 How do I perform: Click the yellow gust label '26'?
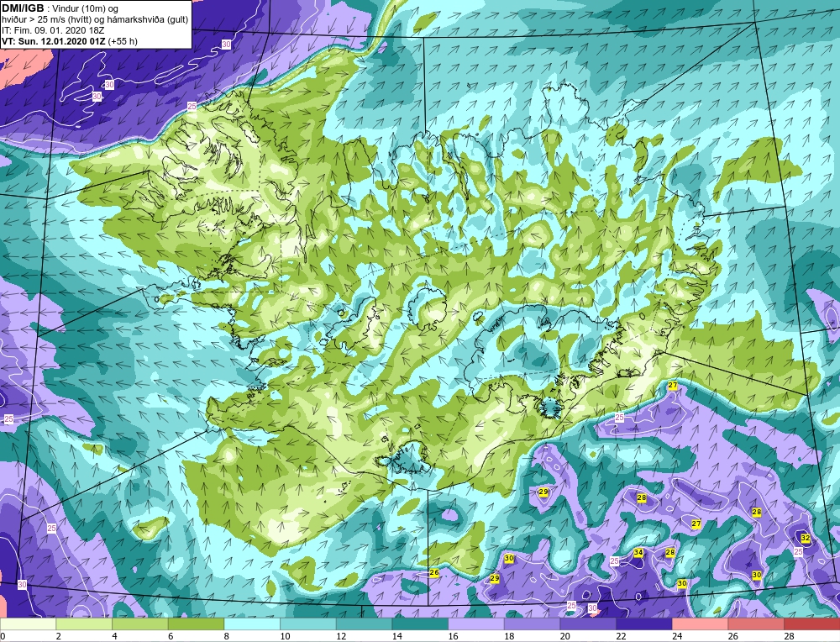click(x=434, y=572)
